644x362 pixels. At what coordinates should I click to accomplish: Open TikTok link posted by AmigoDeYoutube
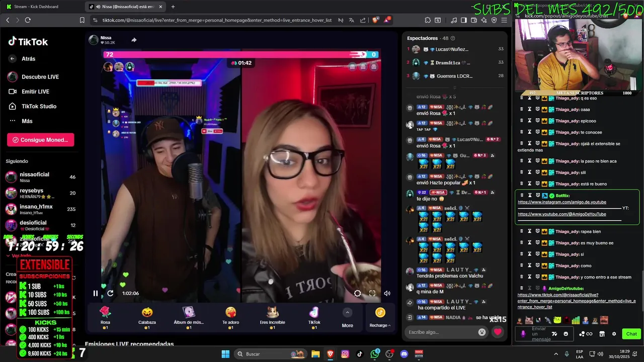click(x=576, y=301)
